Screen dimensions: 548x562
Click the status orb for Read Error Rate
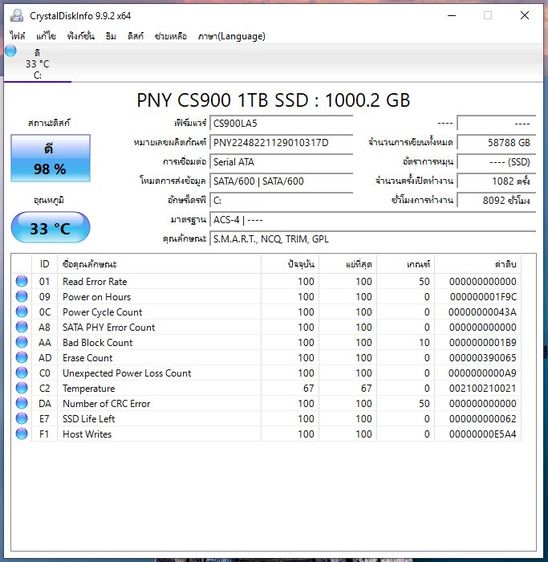click(22, 281)
